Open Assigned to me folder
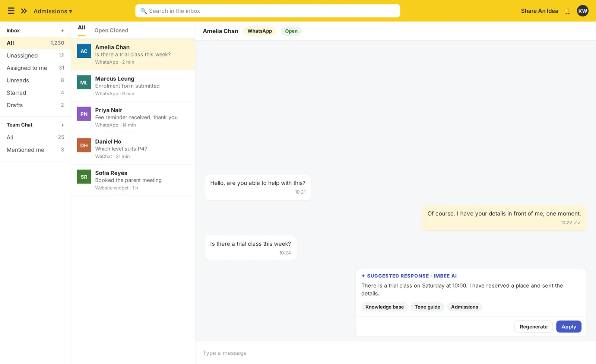This screenshot has width=596, height=364. click(x=35, y=68)
